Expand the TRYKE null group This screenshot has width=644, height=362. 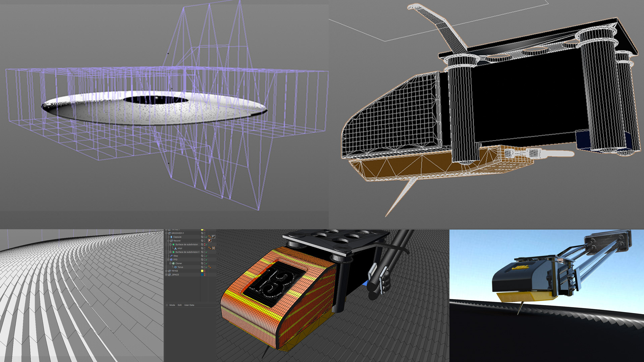tap(166, 271)
